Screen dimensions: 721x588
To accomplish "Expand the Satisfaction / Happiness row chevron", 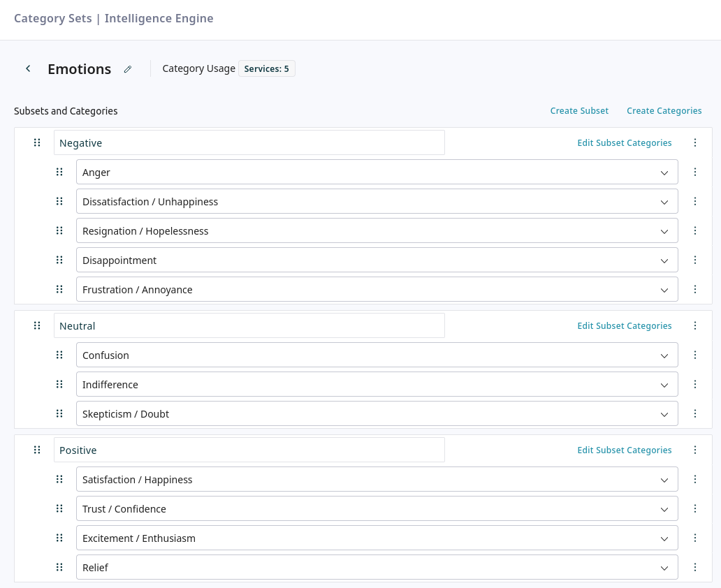I will click(x=664, y=480).
